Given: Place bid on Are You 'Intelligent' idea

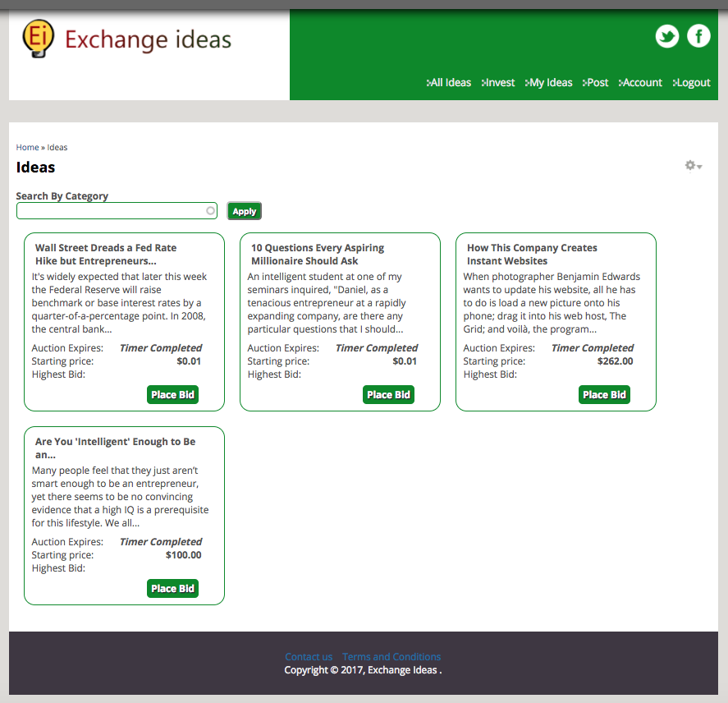Looking at the screenshot, I should [172, 589].
